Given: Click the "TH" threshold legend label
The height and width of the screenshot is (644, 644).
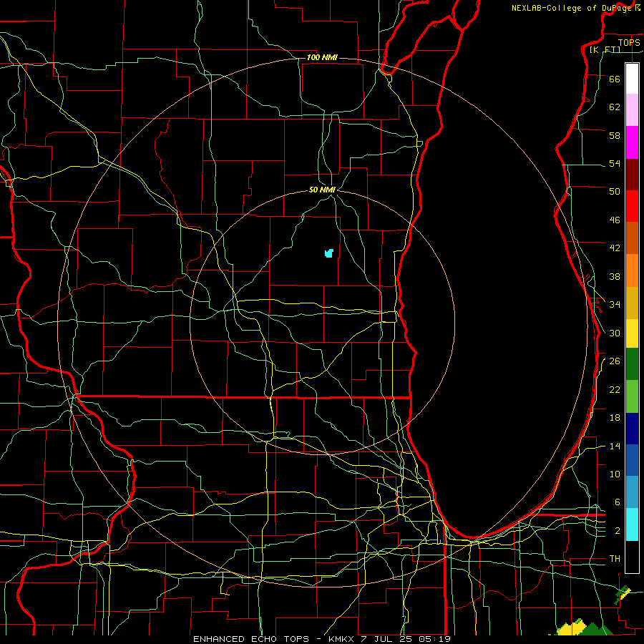Looking at the screenshot, I should click(615, 558).
